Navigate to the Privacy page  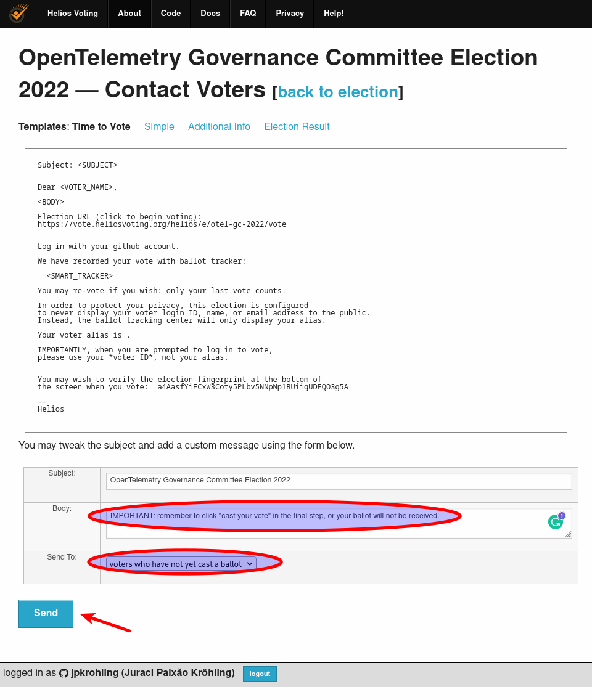pyautogui.click(x=289, y=13)
